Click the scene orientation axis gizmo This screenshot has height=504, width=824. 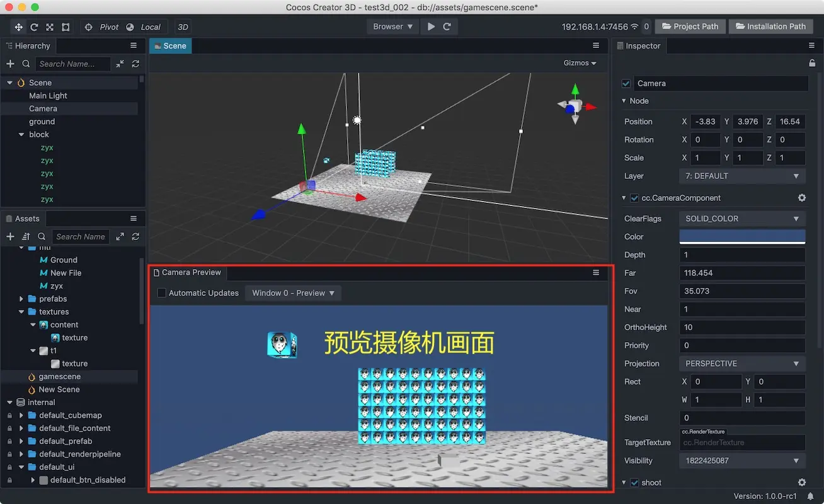coord(575,106)
